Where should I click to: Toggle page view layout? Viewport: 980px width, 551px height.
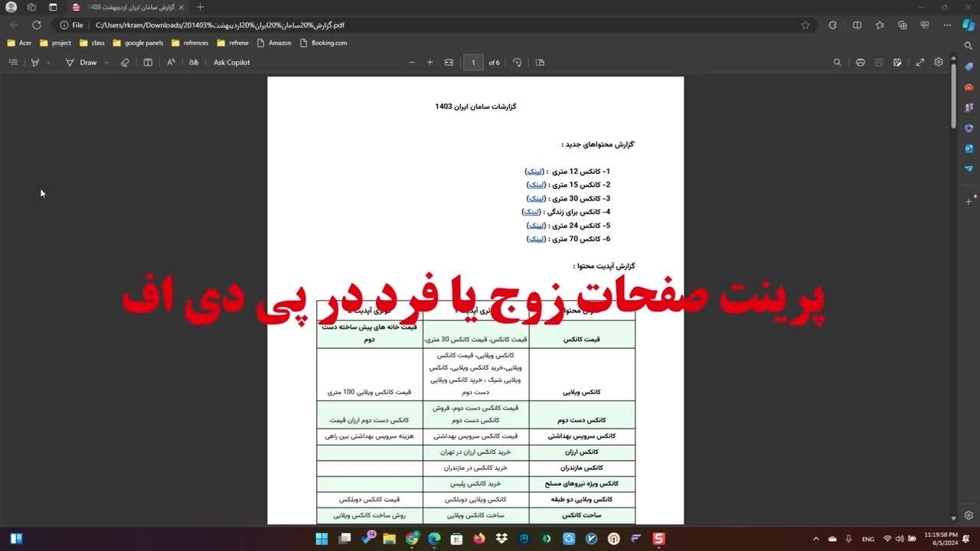click(540, 63)
